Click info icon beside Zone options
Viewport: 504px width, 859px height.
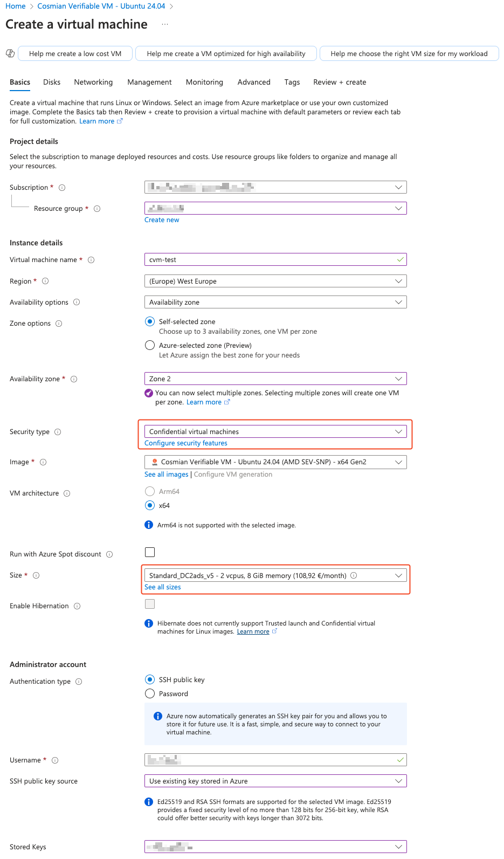pyautogui.click(x=59, y=324)
